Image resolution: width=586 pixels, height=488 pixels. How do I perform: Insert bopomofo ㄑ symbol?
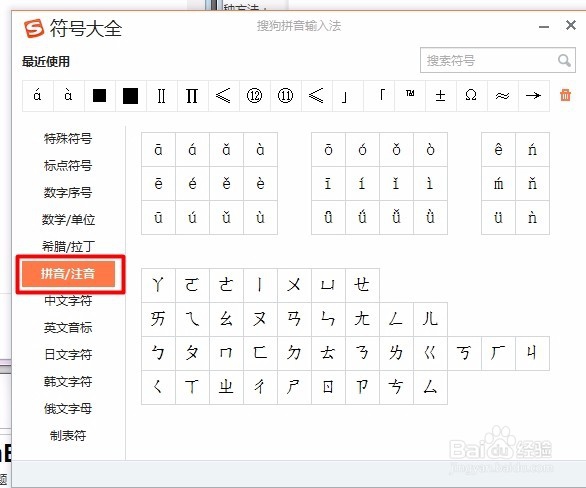click(x=158, y=387)
